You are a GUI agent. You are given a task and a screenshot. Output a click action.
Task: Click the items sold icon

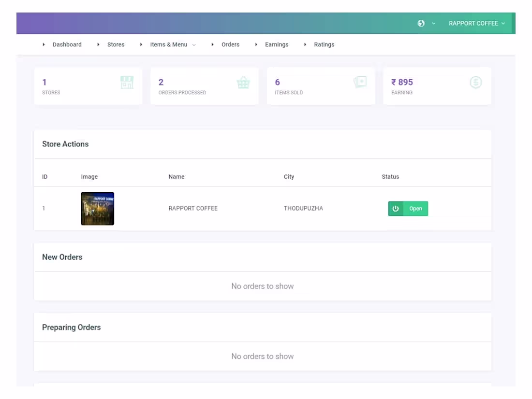click(x=360, y=82)
